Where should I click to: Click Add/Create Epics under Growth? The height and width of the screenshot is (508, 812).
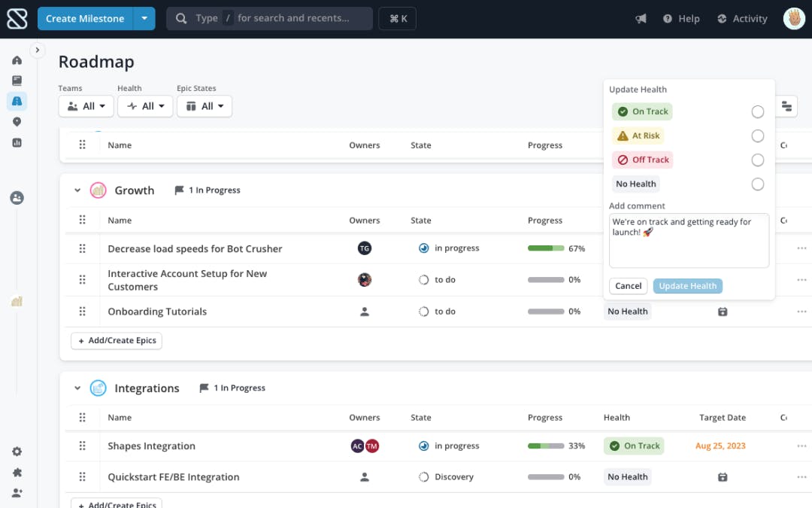click(117, 341)
